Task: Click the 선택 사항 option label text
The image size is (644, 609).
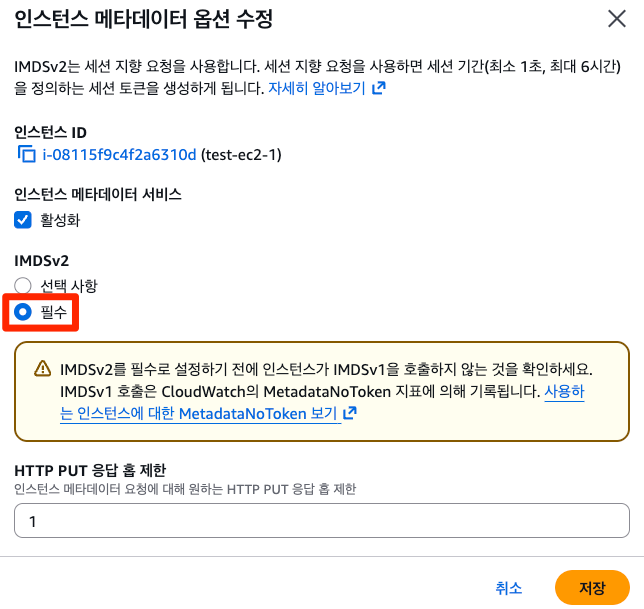Action: pos(68,285)
